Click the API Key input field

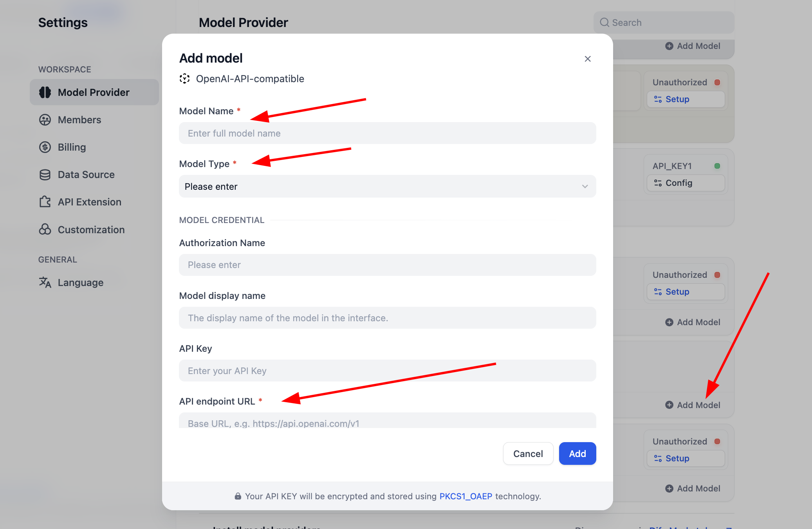[387, 371]
